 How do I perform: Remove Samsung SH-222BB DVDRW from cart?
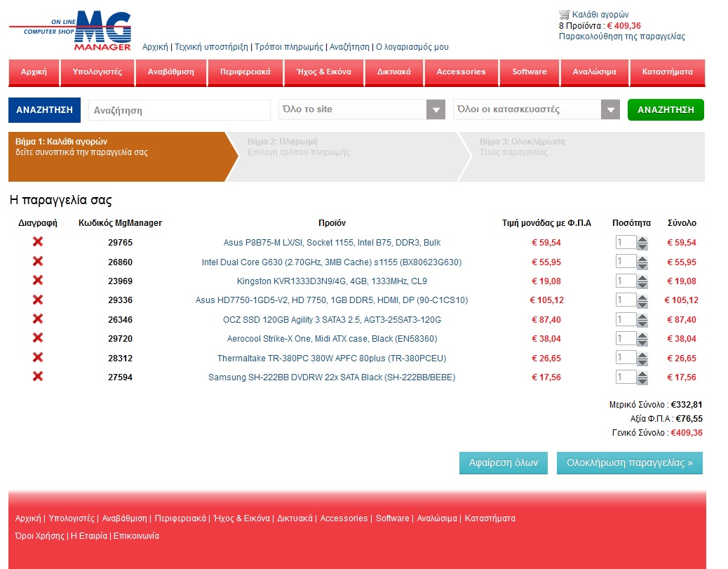tap(38, 376)
